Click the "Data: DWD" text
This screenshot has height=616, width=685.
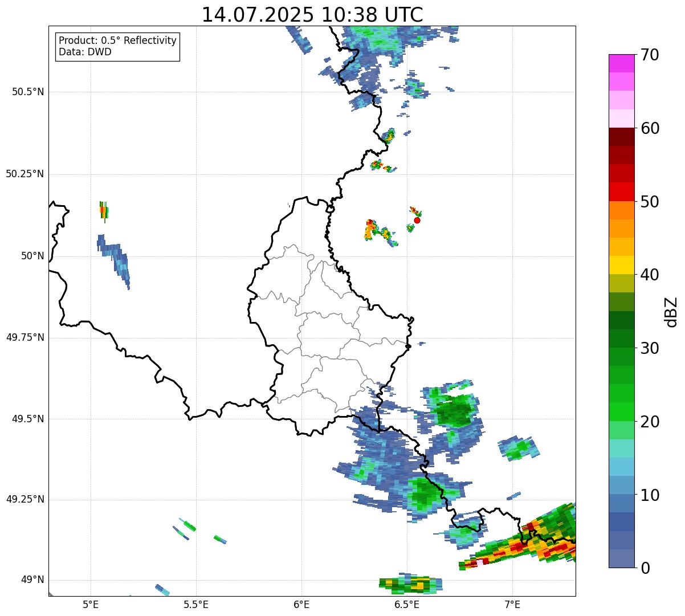(x=85, y=52)
